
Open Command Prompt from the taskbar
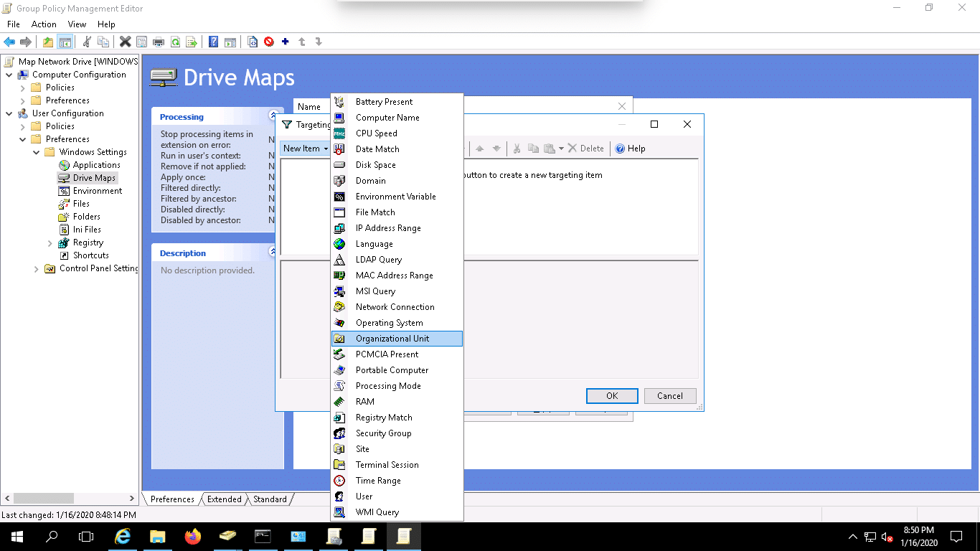tap(263, 536)
